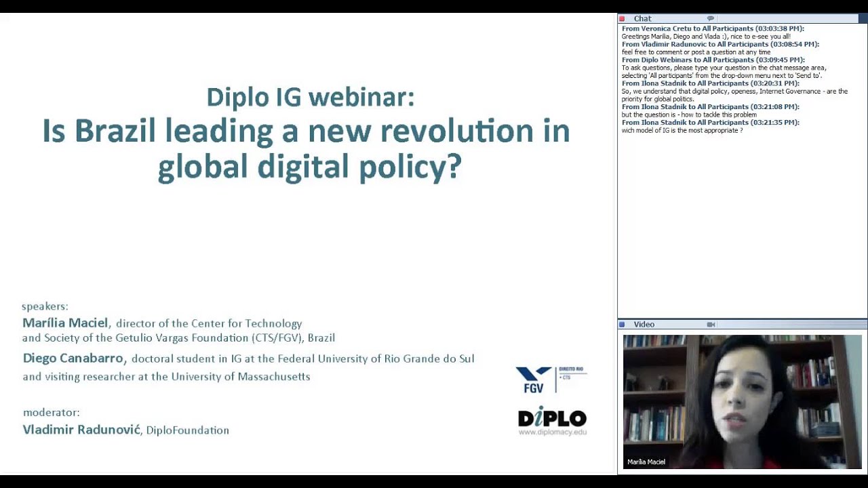The image size is (868, 488).
Task: Click the camcorder icon in Video header
Action: point(711,325)
